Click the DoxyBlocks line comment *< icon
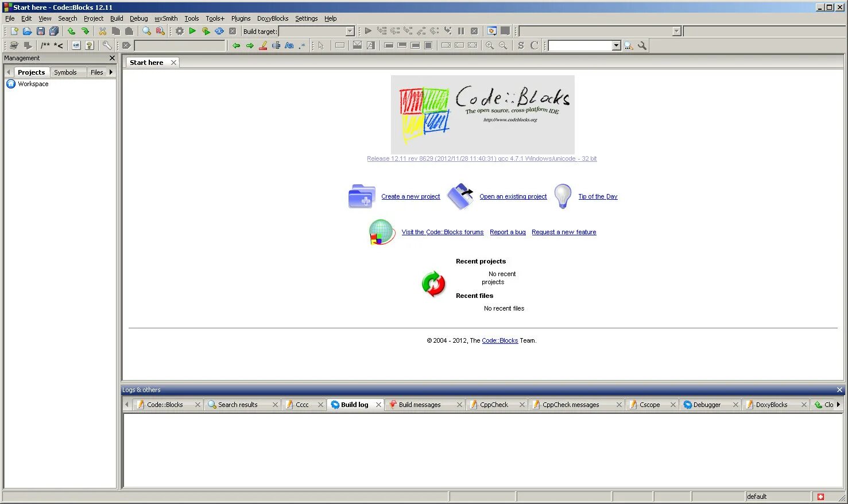Image resolution: width=848 pixels, height=504 pixels. tap(58, 45)
